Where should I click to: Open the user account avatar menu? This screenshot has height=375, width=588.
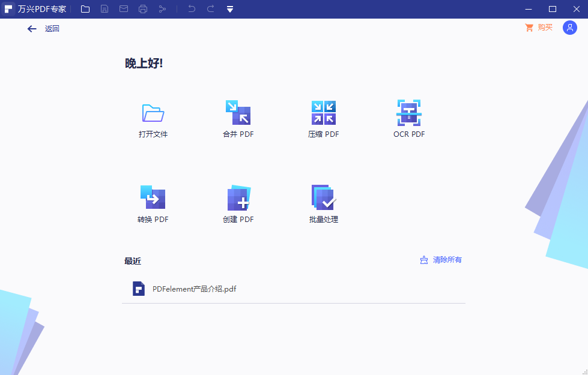(x=569, y=28)
